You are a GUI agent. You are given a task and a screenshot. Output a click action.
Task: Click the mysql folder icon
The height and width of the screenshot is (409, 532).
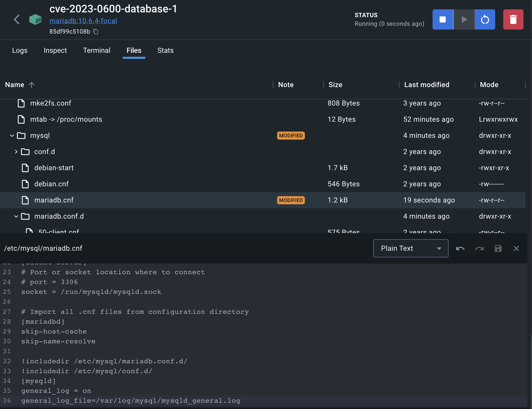click(21, 136)
